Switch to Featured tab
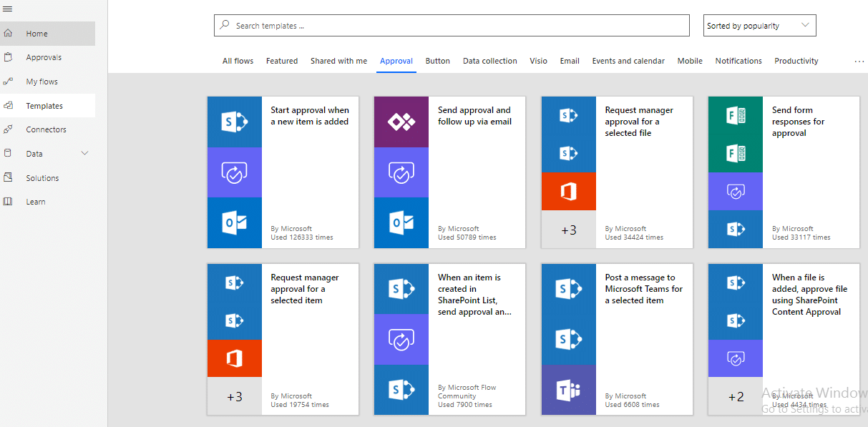The height and width of the screenshot is (427, 868). [x=282, y=61]
